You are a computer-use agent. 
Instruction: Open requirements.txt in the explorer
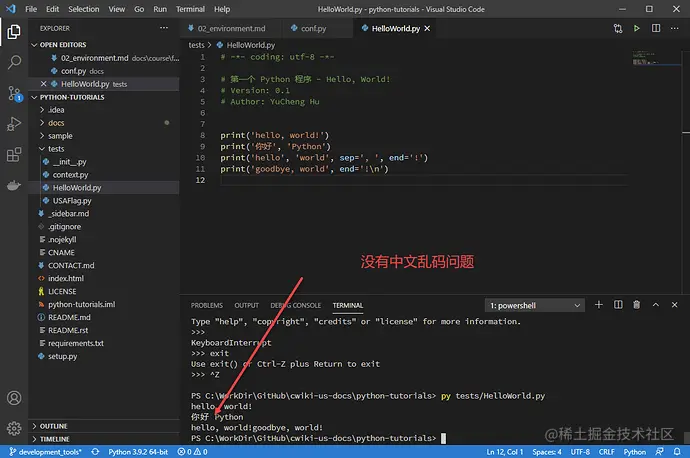tap(76, 343)
